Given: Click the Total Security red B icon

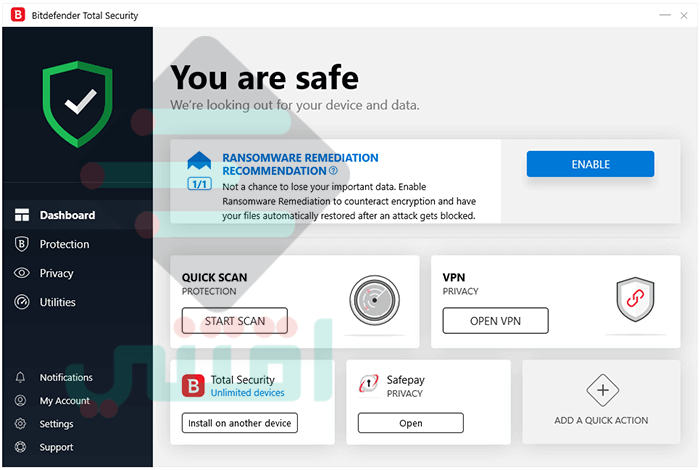Looking at the screenshot, I should (x=193, y=386).
